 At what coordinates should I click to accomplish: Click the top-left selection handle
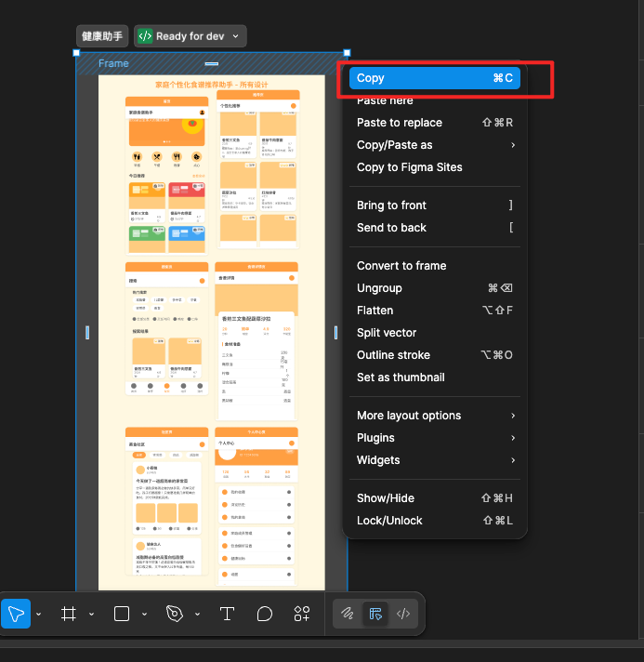point(76,53)
